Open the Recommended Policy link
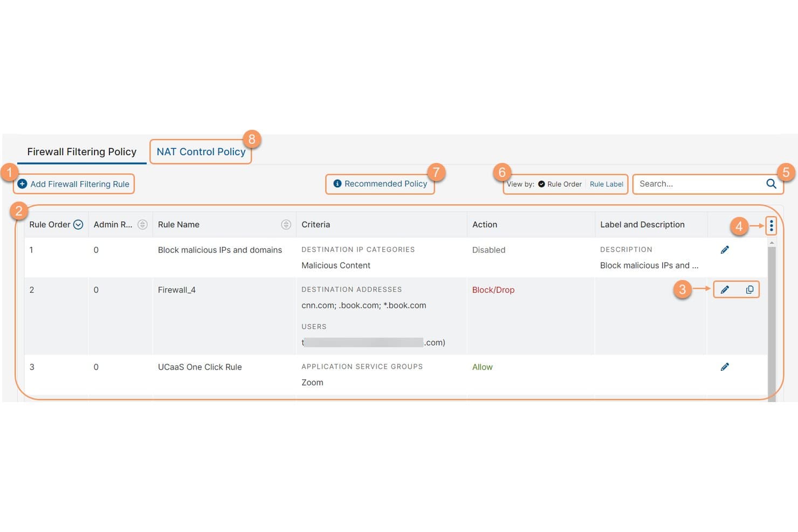798x532 pixels. point(380,184)
